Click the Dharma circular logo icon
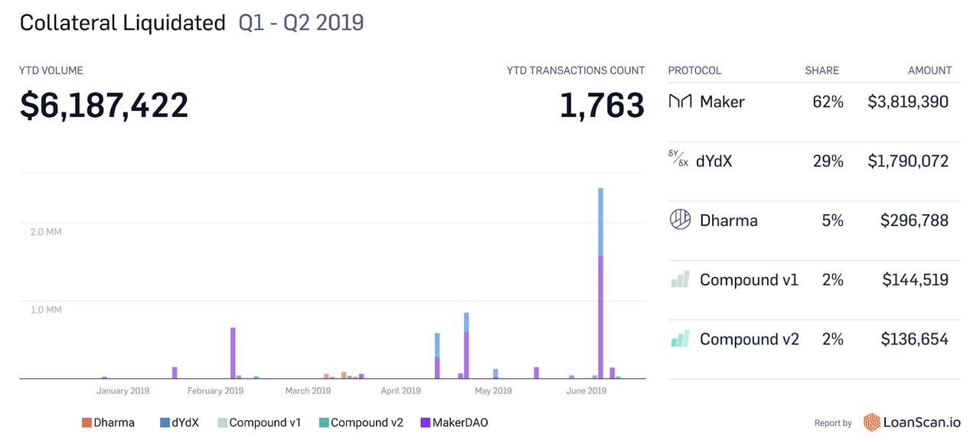This screenshot has height=443, width=980. click(x=681, y=220)
